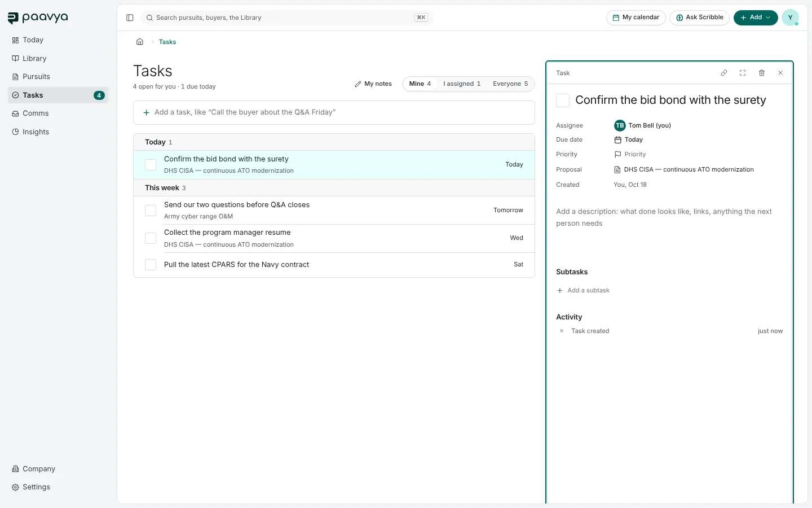Open My calendar
Screen dimensions: 812x508
pos(636,17)
